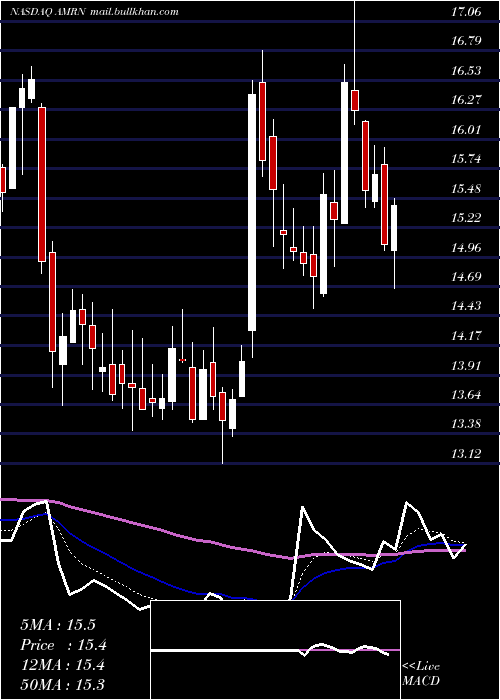Click the 13.64 price axis label
This screenshot has height=700, width=500.
tap(466, 395)
